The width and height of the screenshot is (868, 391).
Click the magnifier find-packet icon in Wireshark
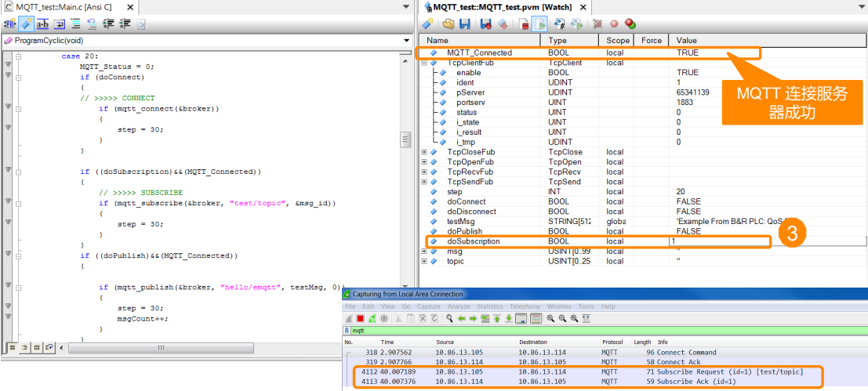click(449, 319)
